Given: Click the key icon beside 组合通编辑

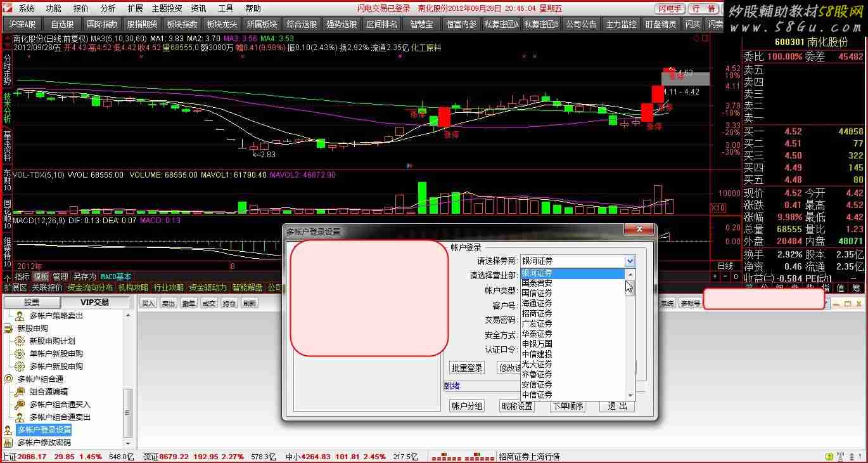Looking at the screenshot, I should 20,392.
